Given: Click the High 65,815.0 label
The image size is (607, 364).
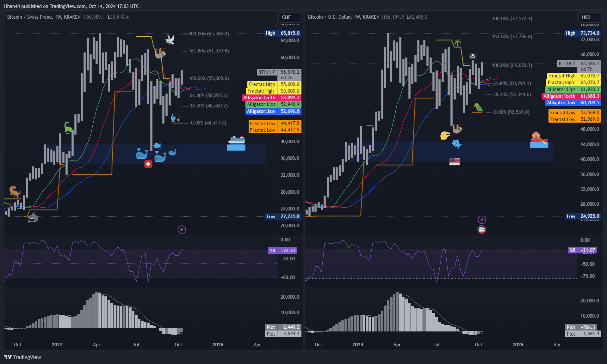Looking at the screenshot, I should click(283, 33).
